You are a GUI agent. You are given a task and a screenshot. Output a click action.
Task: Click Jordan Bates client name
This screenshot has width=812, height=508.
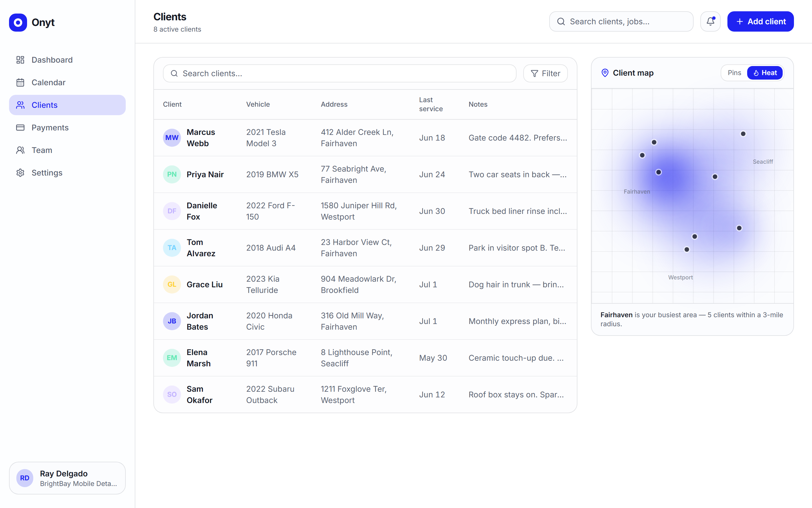pyautogui.click(x=200, y=321)
